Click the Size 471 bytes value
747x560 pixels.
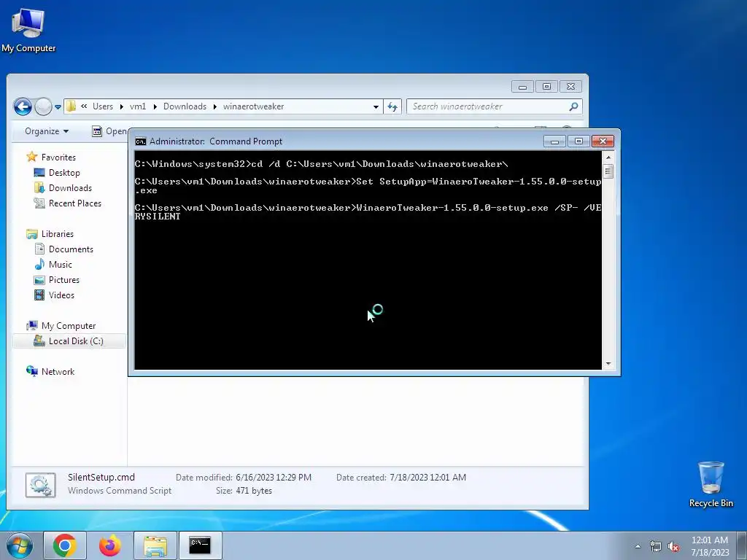(254, 491)
